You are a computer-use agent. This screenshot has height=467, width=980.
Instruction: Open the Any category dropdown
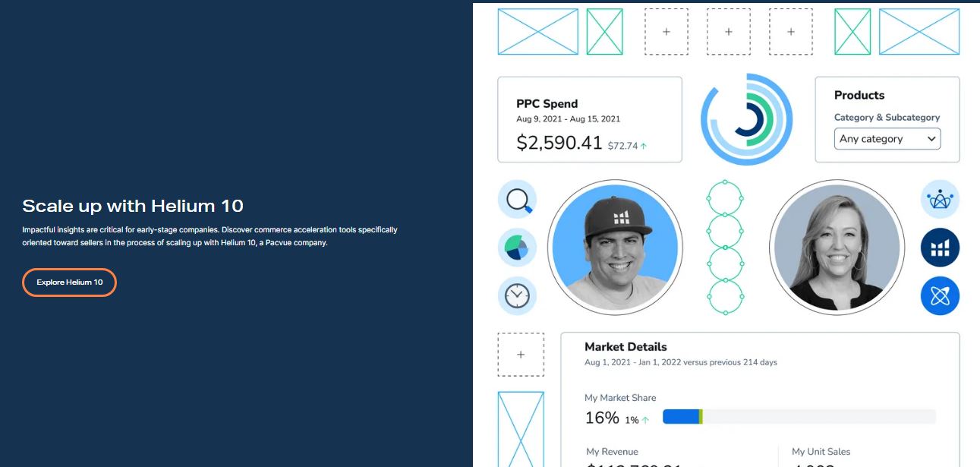tap(887, 139)
